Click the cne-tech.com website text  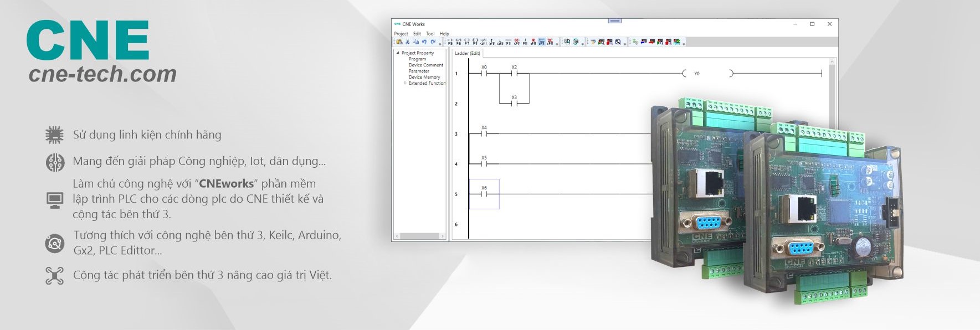(x=102, y=74)
